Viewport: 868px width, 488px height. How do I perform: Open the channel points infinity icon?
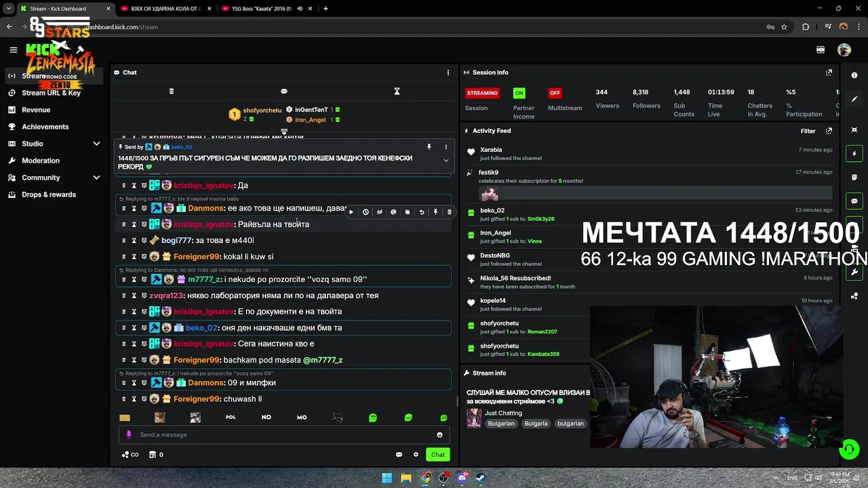tap(130, 455)
